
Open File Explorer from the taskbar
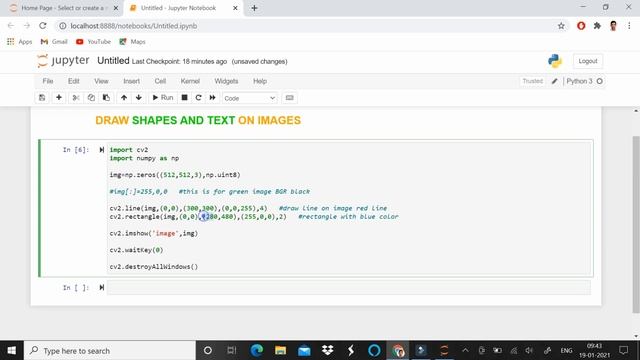[280, 350]
